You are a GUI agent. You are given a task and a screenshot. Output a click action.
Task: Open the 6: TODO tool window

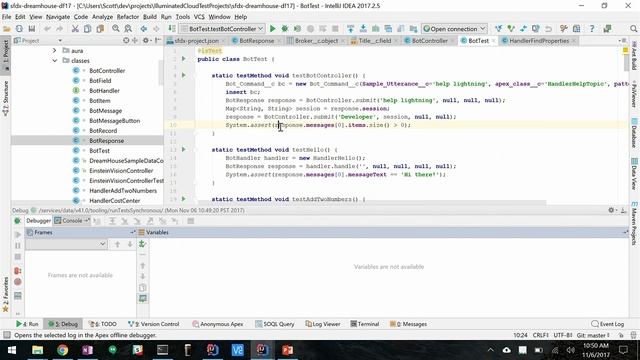[x=103, y=324]
